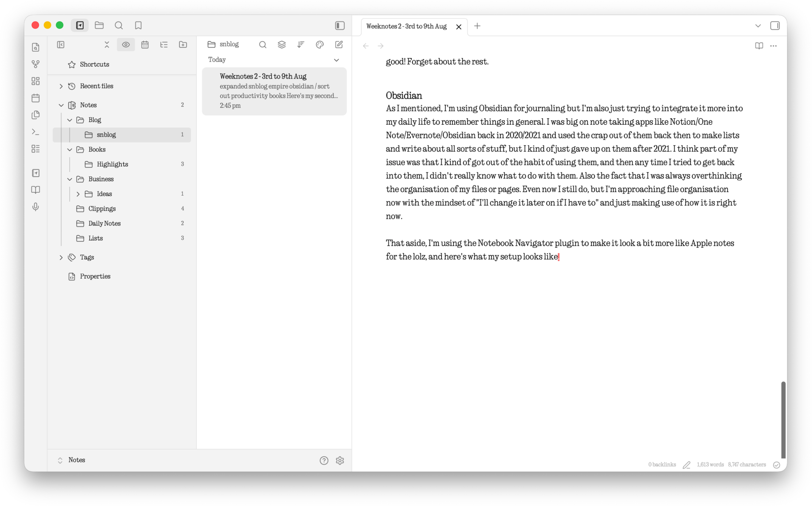Change sort order of snblog notes
The height and width of the screenshot is (506, 812).
pyautogui.click(x=301, y=44)
